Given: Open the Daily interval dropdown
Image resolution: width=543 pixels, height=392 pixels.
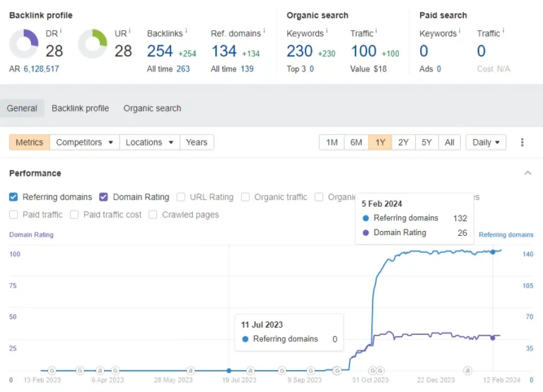Looking at the screenshot, I should click(x=486, y=142).
